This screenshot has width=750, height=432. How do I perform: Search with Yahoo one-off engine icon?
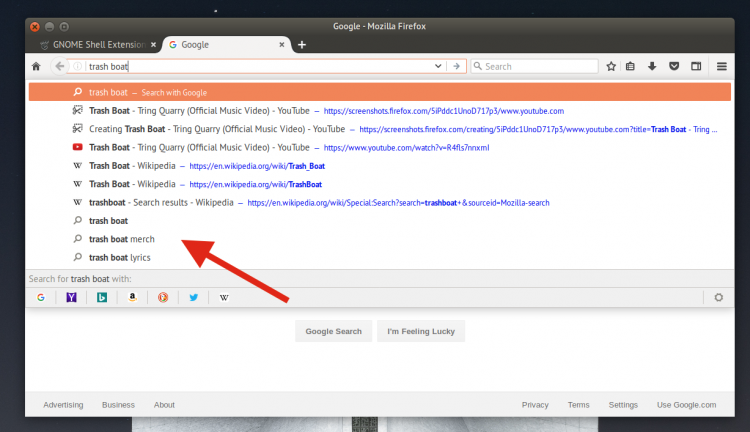coord(71,298)
